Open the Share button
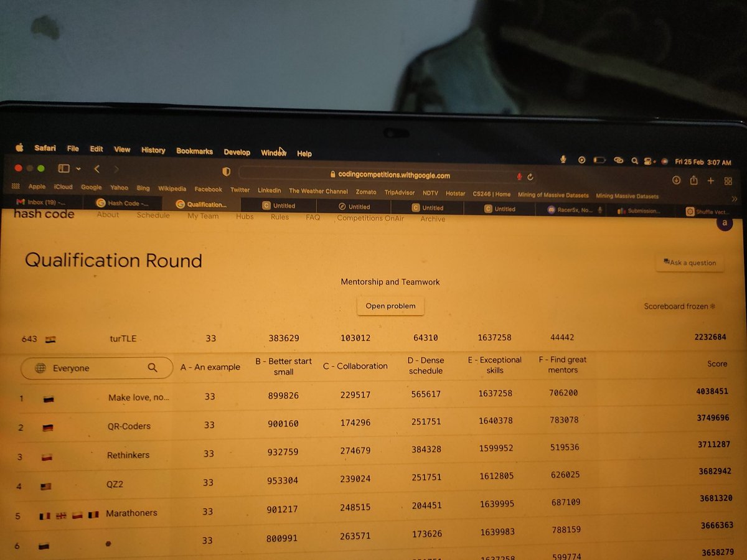The height and width of the screenshot is (560, 747). click(694, 180)
